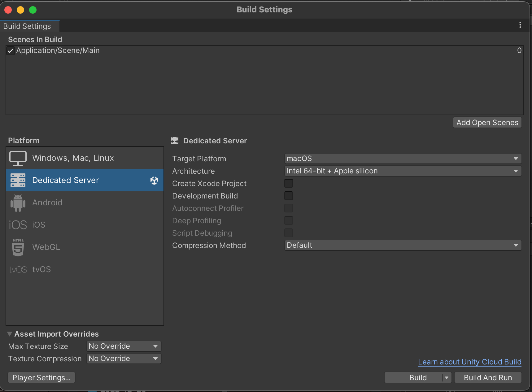This screenshot has width=532, height=392.
Task: Click the Scenes In Build heading
Action: click(35, 39)
